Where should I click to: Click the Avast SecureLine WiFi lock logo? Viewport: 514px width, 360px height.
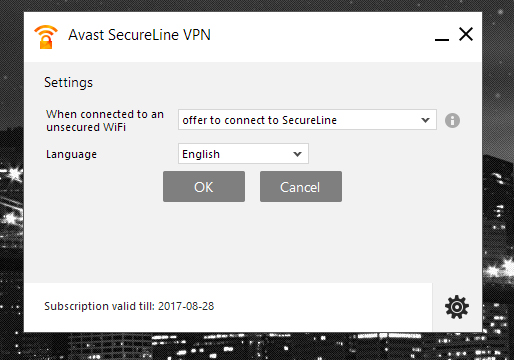46,37
